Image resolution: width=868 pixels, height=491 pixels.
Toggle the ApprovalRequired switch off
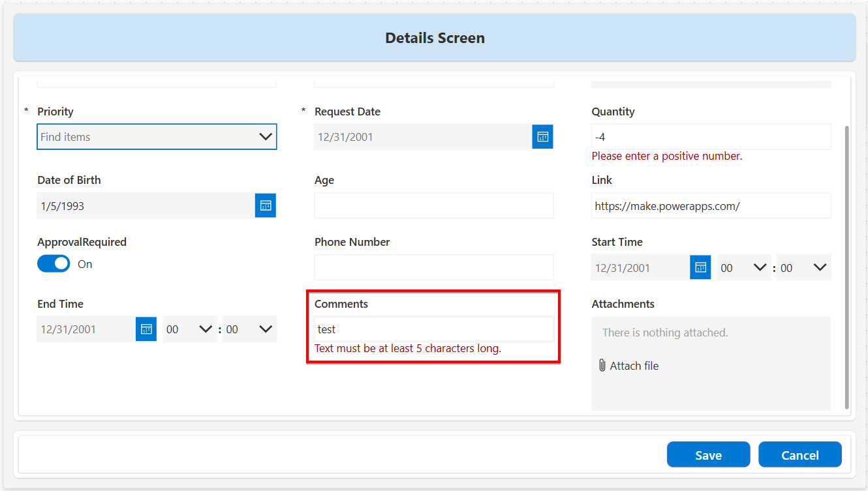coord(54,264)
